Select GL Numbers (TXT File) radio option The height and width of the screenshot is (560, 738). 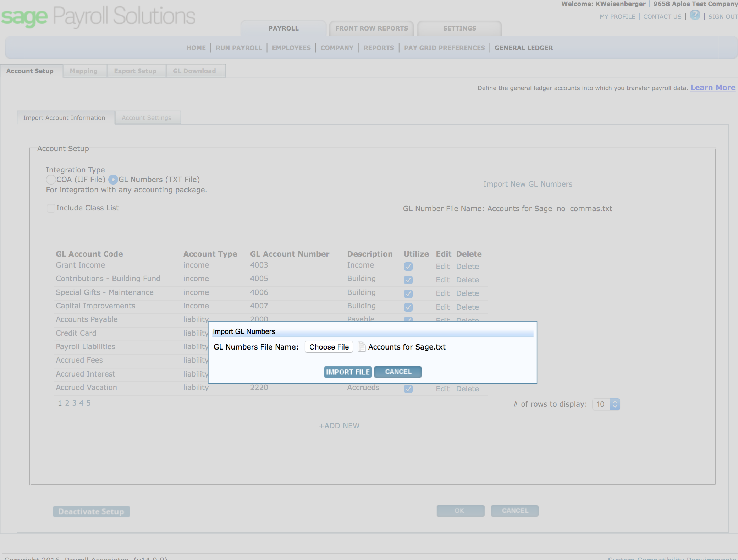[113, 180]
